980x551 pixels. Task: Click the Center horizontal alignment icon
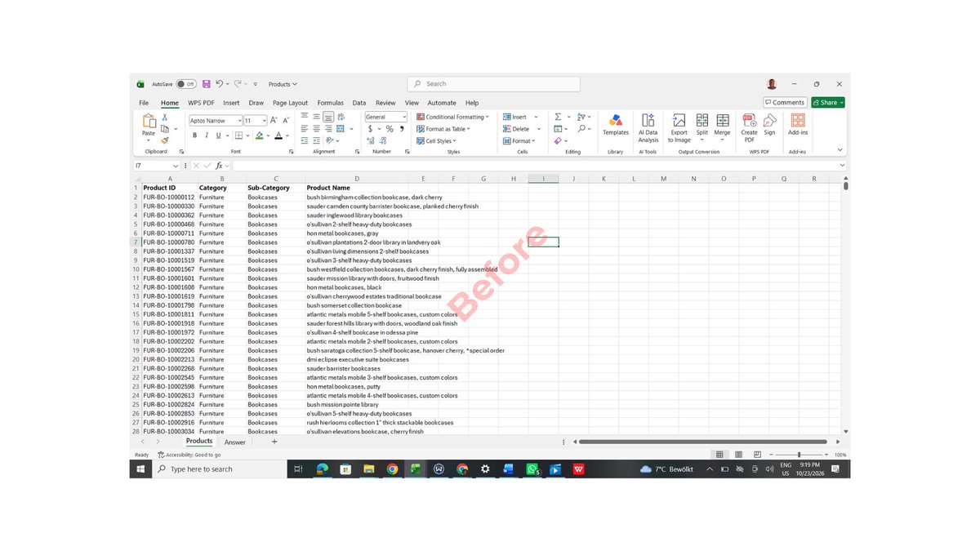tap(316, 129)
